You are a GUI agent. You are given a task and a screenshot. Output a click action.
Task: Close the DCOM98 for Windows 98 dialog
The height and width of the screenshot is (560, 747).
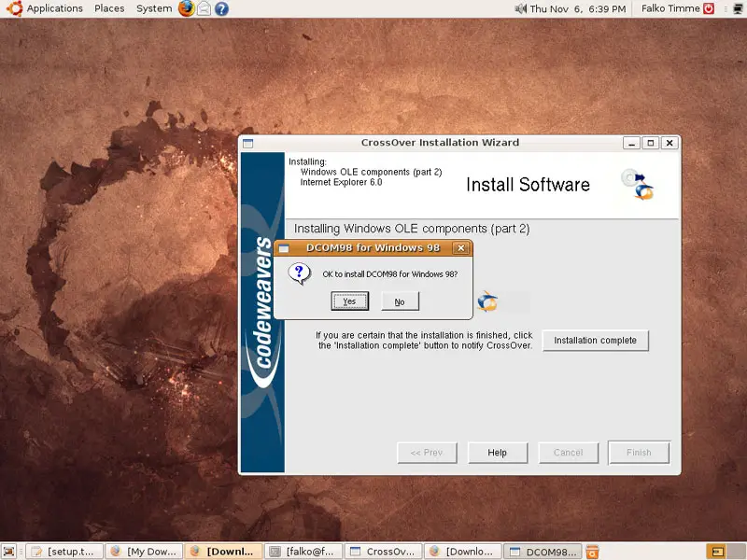pos(460,248)
